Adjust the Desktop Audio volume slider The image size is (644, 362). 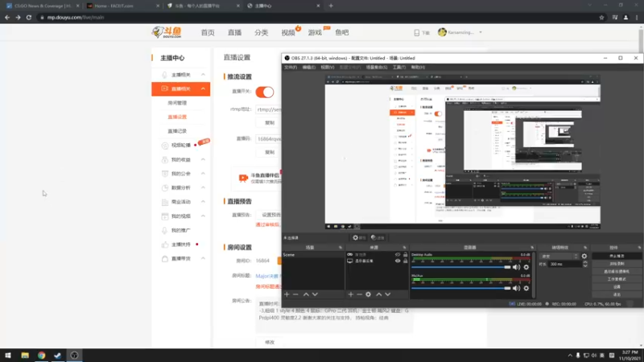tap(461, 267)
